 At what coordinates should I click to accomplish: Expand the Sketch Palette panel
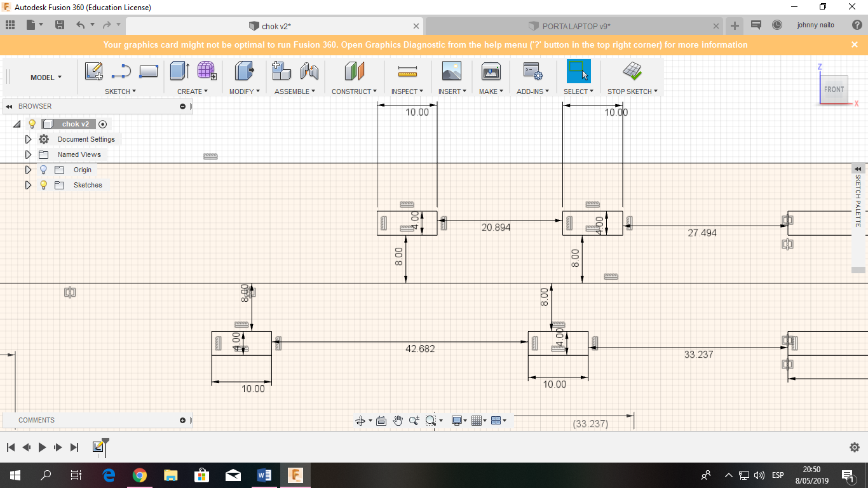[858, 168]
